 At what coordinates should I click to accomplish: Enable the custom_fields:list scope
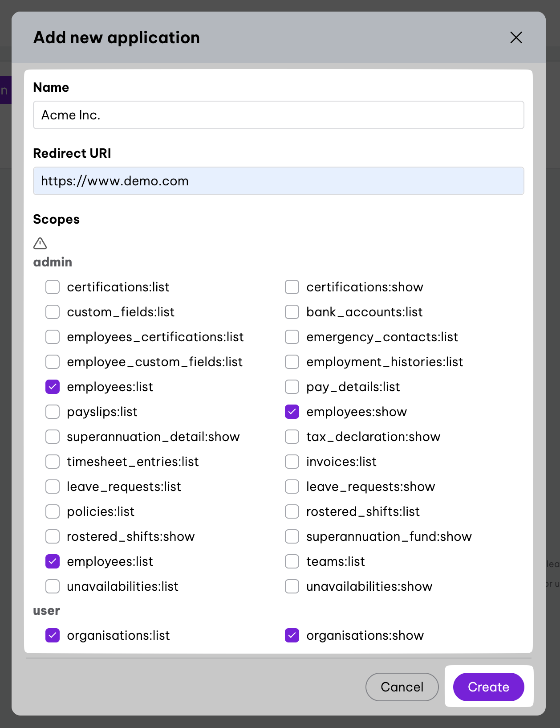point(53,312)
